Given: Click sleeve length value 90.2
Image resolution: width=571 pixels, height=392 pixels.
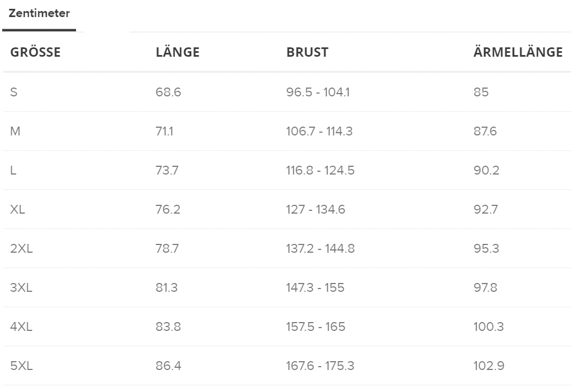Looking at the screenshot, I should [x=487, y=170].
